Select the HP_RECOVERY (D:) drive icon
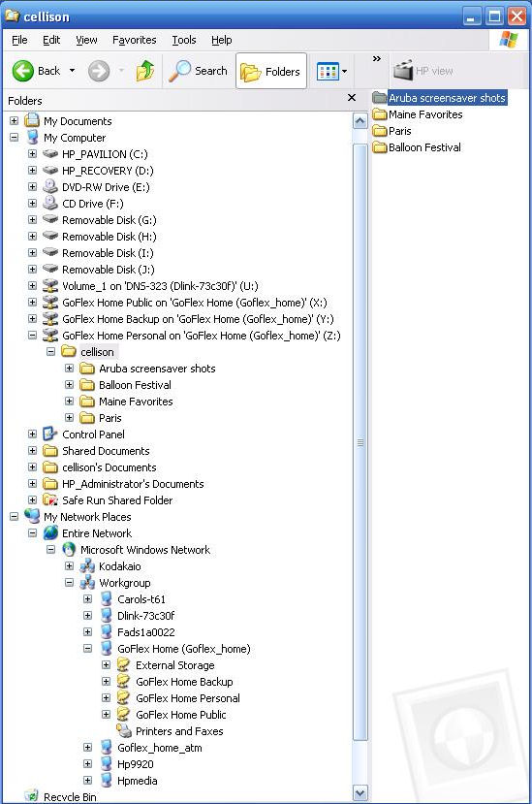532x804 pixels. (x=50, y=171)
